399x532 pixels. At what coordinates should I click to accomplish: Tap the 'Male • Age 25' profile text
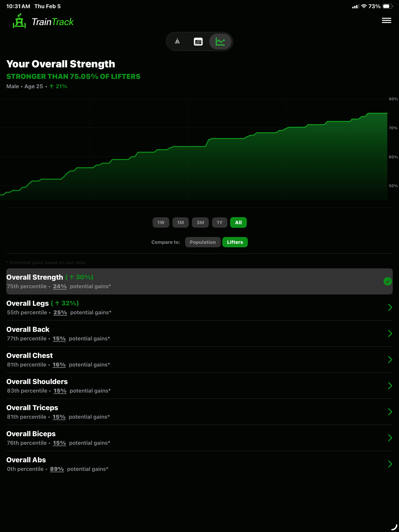point(25,86)
